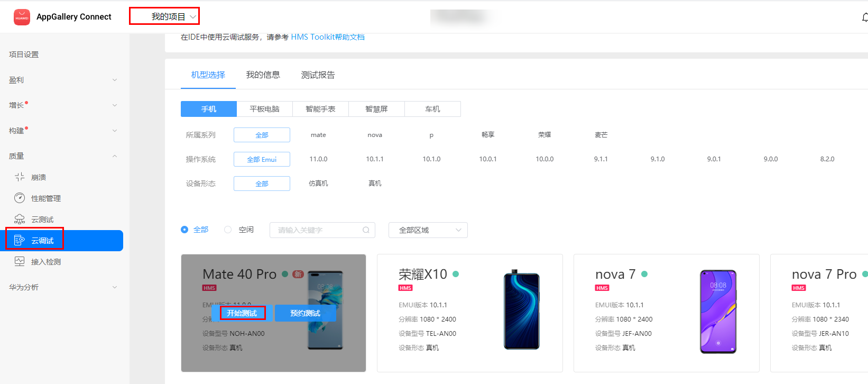Click the search magnifier icon in keyword box
The width and height of the screenshot is (868, 384).
click(x=366, y=230)
